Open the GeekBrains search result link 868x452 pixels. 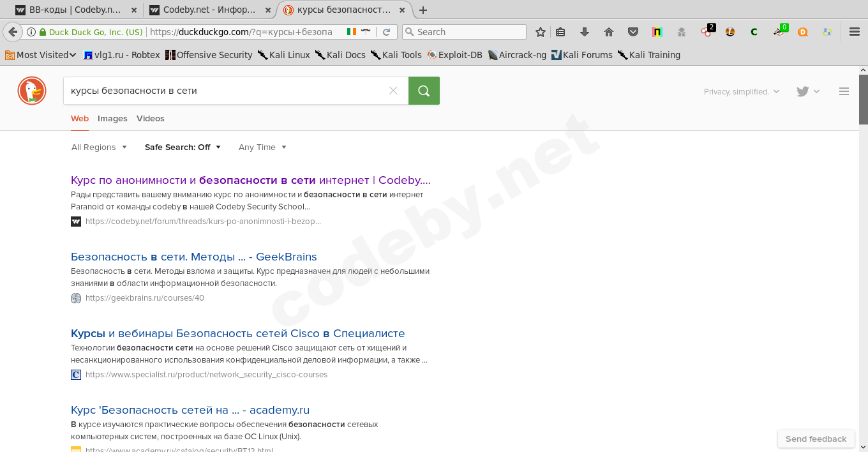[x=193, y=257]
